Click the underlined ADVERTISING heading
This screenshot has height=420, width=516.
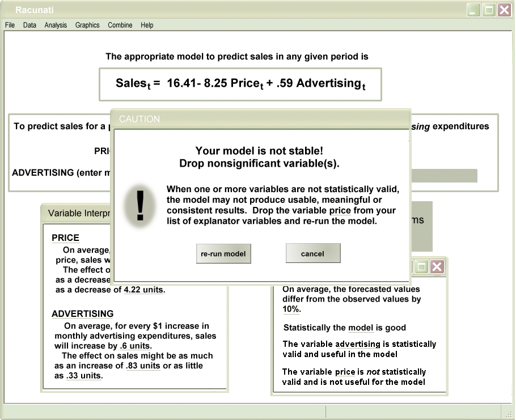coord(83,314)
